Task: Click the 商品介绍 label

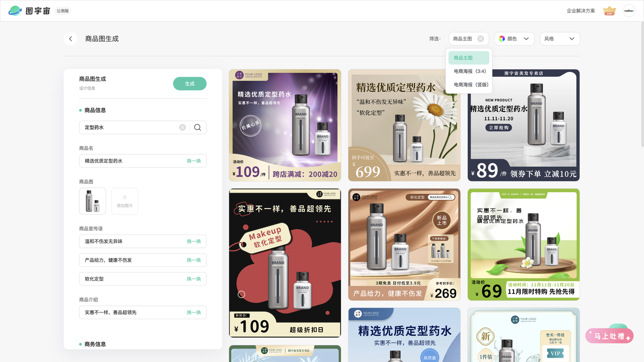Action: tap(88, 299)
